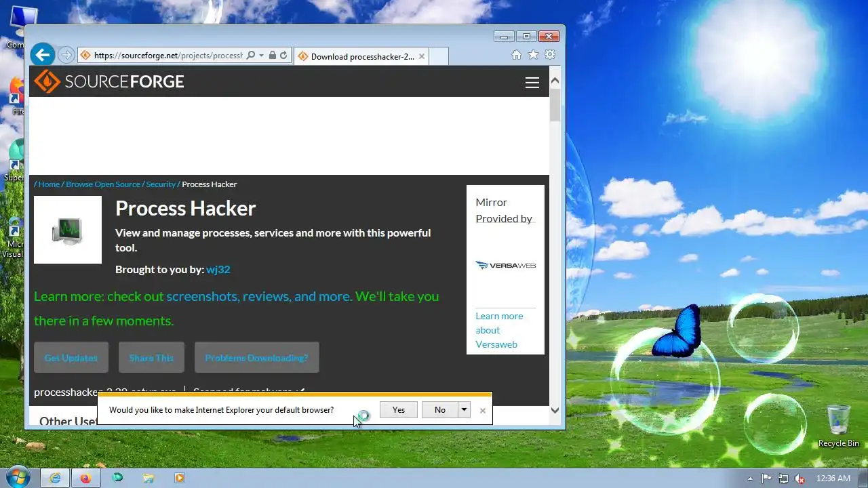
Task: Open Learn more about Versaweb link
Action: point(500,330)
